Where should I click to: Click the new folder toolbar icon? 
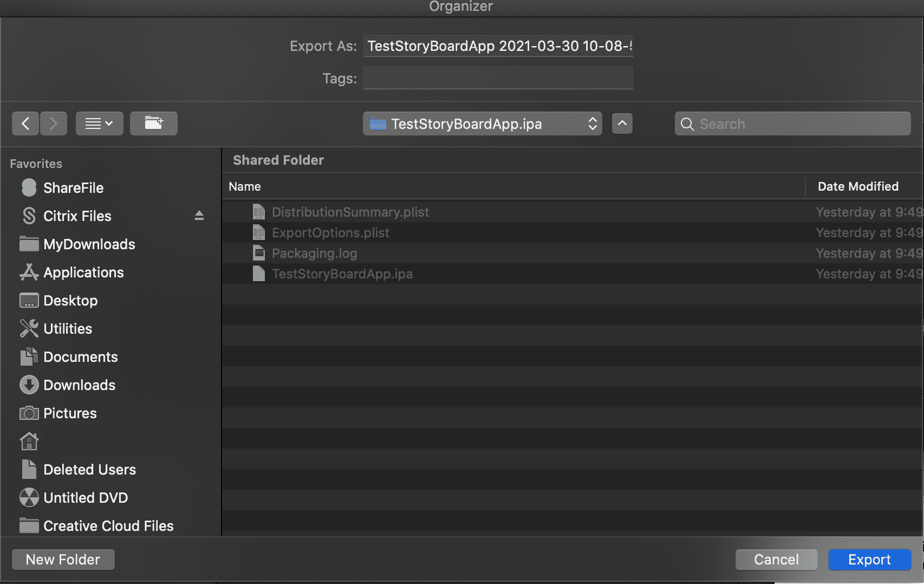tap(154, 124)
